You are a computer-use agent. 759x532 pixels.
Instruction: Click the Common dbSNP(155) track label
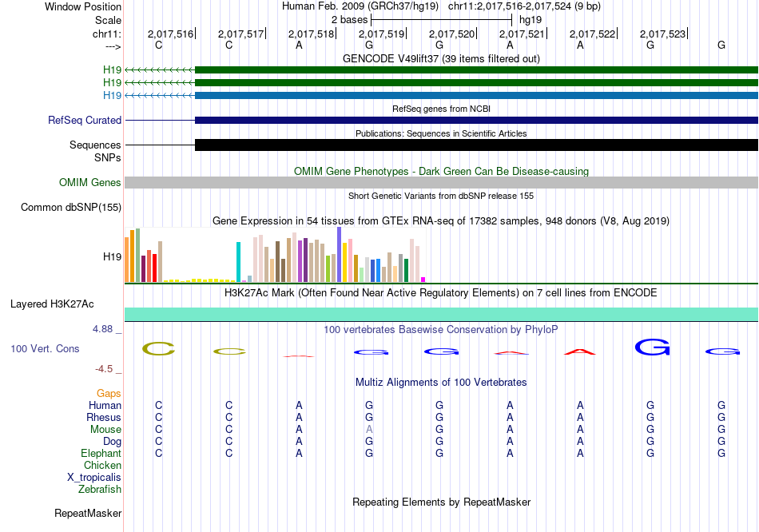(70, 207)
